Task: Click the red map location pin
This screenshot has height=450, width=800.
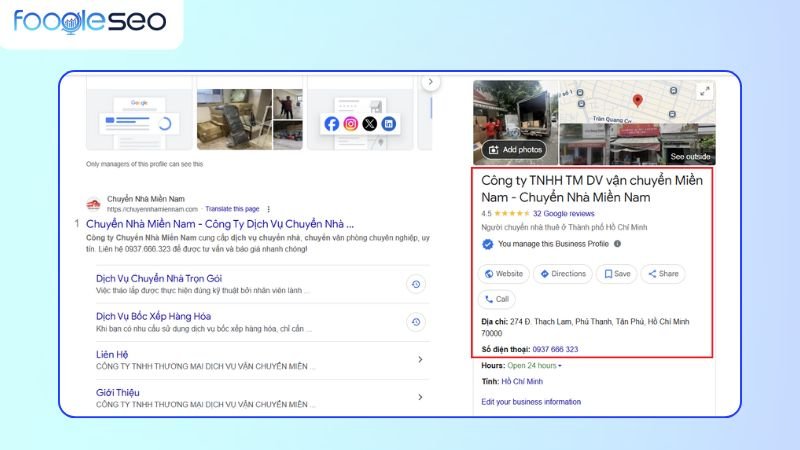Action: click(x=638, y=100)
